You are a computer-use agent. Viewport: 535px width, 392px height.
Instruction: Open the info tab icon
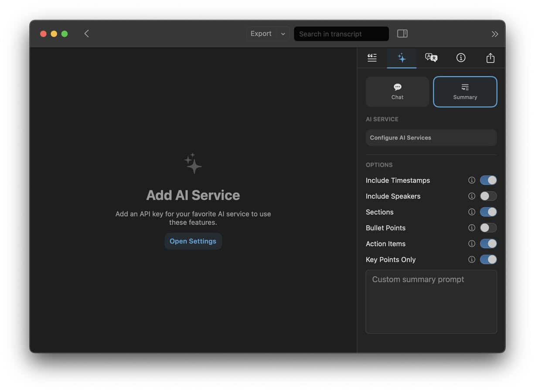coord(461,58)
